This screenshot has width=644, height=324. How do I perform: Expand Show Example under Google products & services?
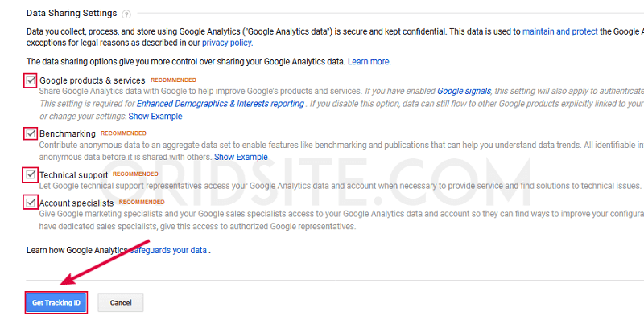[155, 117]
